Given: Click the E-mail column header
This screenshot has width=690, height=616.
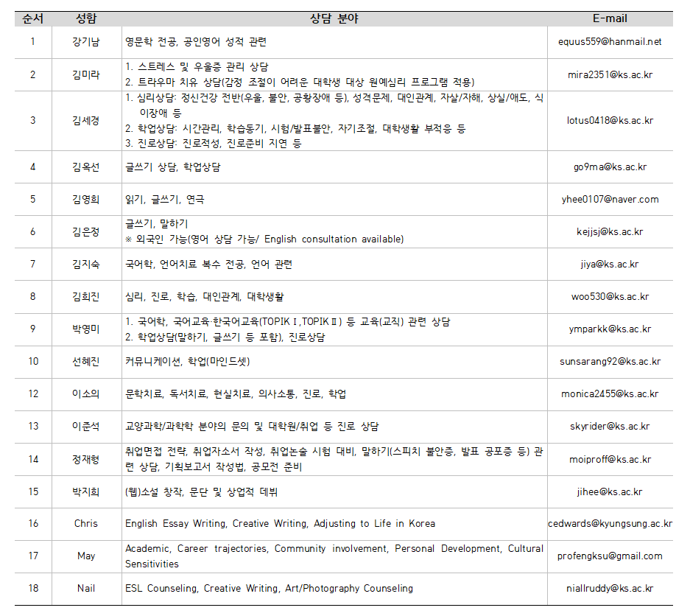Looking at the screenshot, I should (x=610, y=18).
